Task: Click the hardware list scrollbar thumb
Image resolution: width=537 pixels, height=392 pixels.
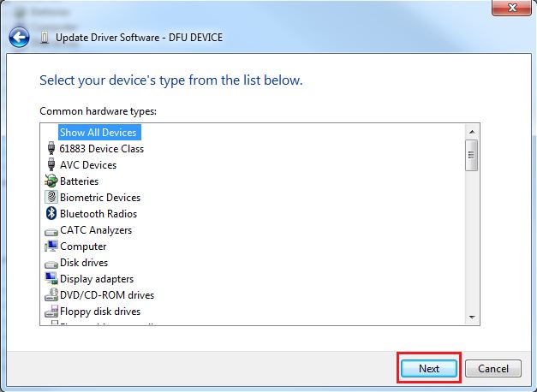Action: 471,156
